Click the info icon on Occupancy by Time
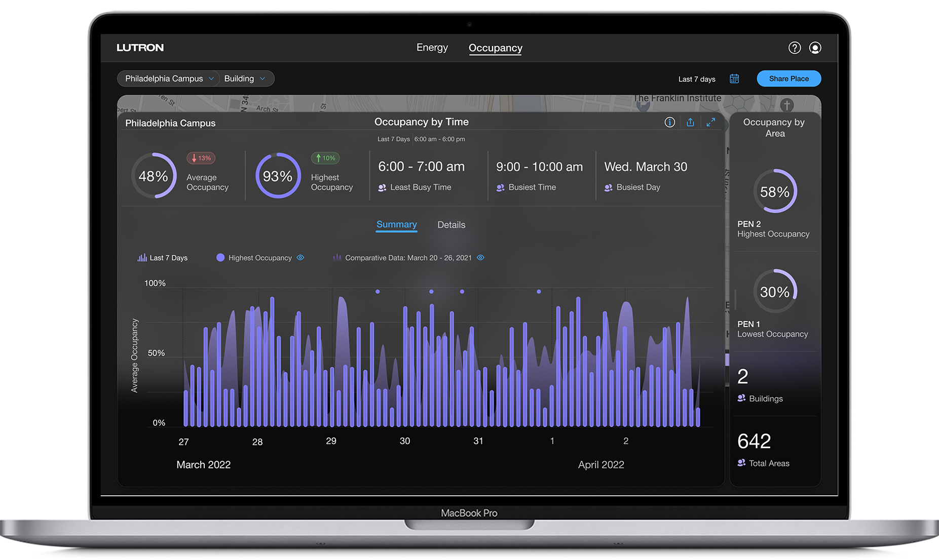The width and height of the screenshot is (939, 560). click(669, 122)
